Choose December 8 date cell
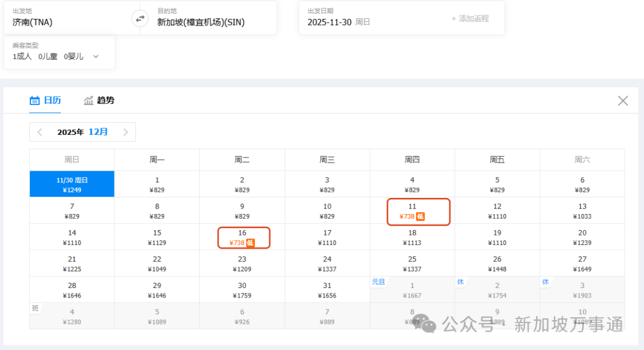 pyautogui.click(x=157, y=210)
